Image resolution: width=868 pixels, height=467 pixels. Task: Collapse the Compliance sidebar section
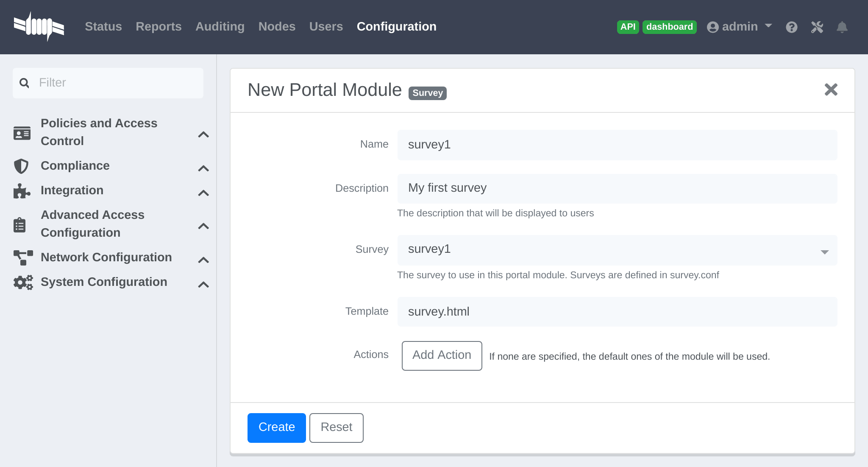click(204, 168)
